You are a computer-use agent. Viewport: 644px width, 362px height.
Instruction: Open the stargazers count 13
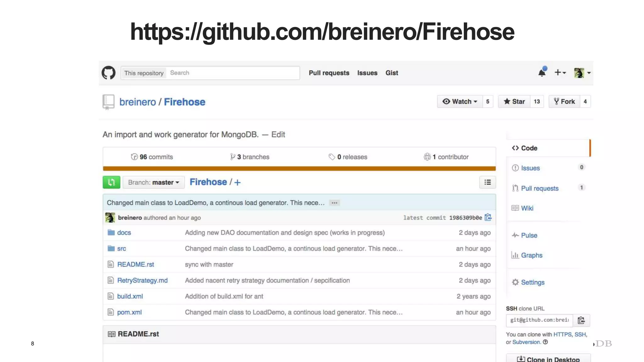(537, 101)
